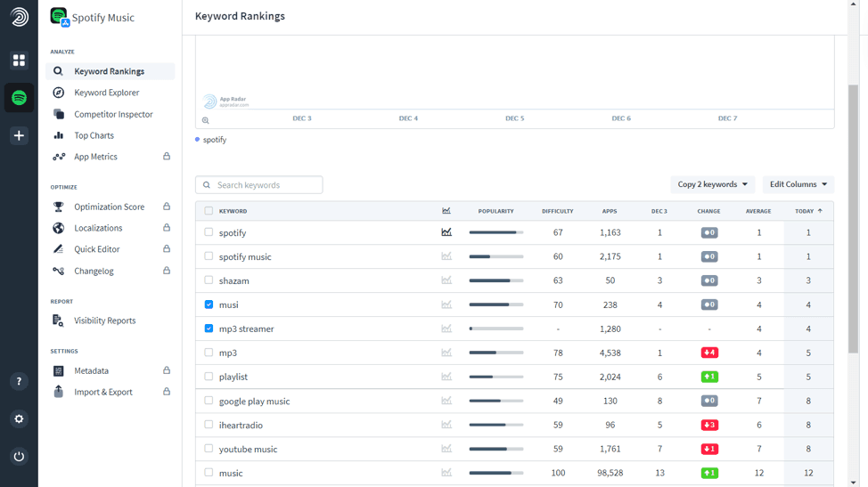Click chart icon in table header

(446, 211)
